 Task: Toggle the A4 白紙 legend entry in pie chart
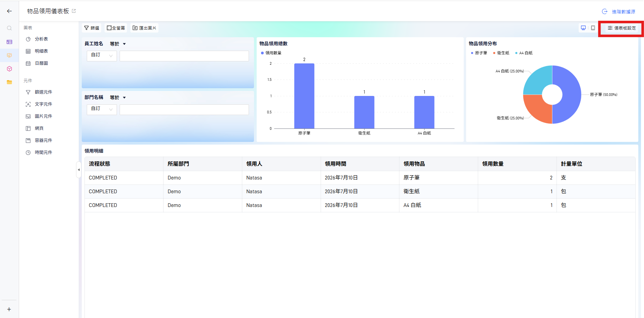524,53
